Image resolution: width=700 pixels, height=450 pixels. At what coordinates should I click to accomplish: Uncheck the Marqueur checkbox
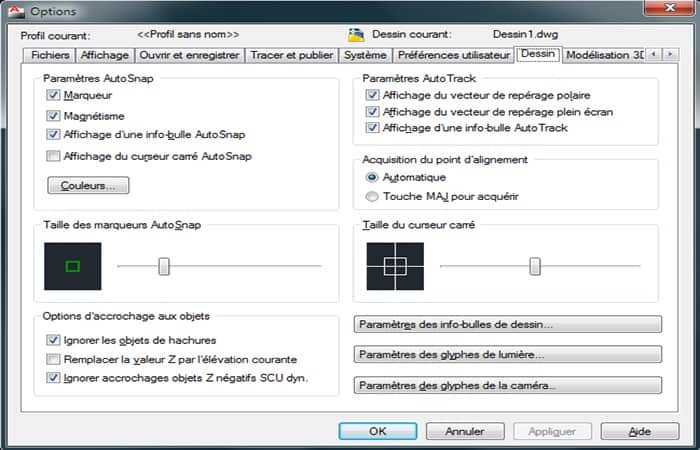pos(53,95)
